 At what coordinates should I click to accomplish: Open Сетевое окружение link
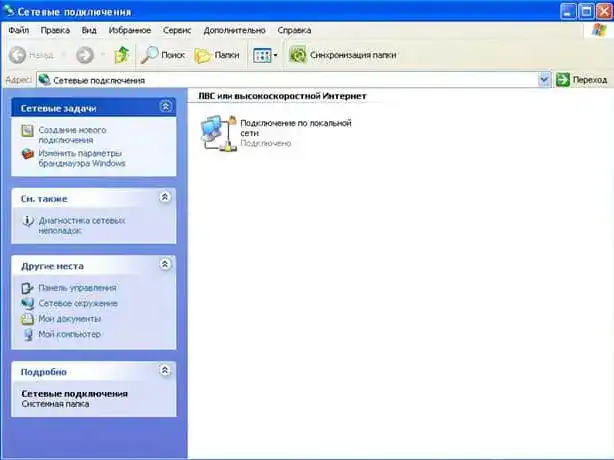coord(78,303)
